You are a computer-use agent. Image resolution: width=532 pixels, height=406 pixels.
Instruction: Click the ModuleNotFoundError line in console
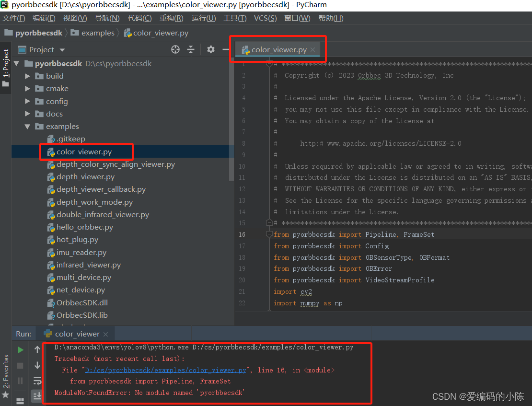tap(150, 393)
